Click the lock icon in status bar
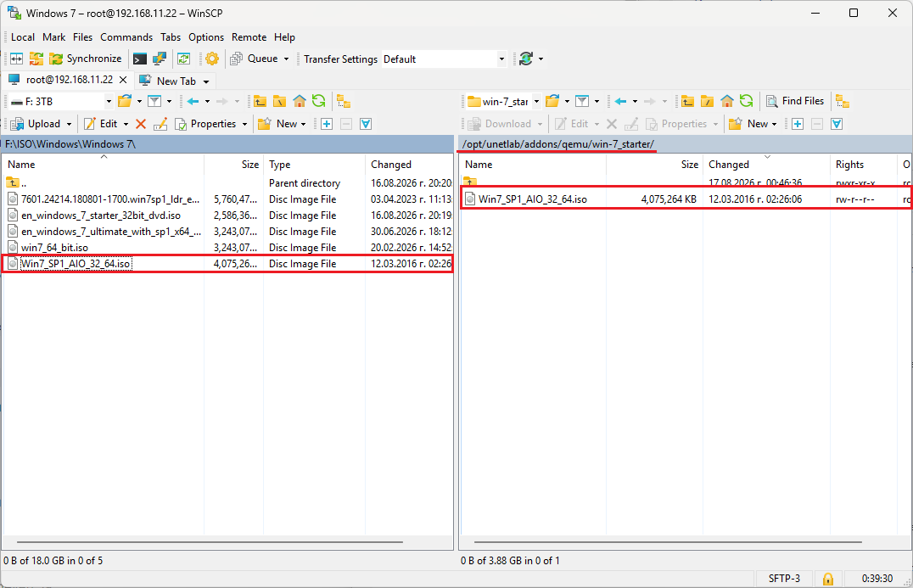Screen dimensions: 913x588 (827, 579)
